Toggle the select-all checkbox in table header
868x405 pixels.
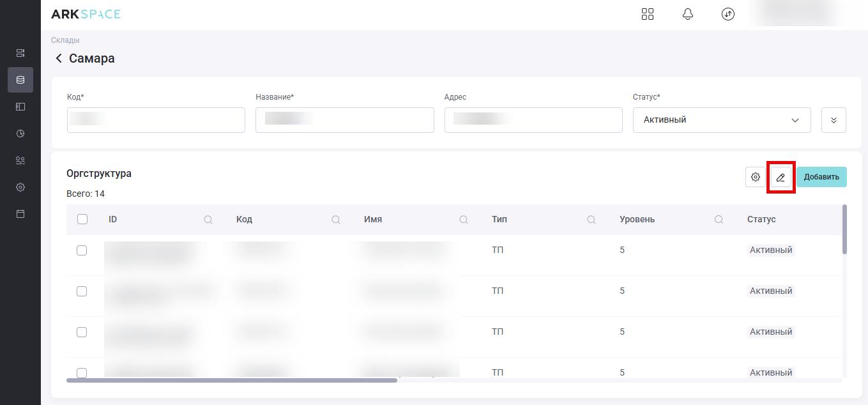pos(82,219)
